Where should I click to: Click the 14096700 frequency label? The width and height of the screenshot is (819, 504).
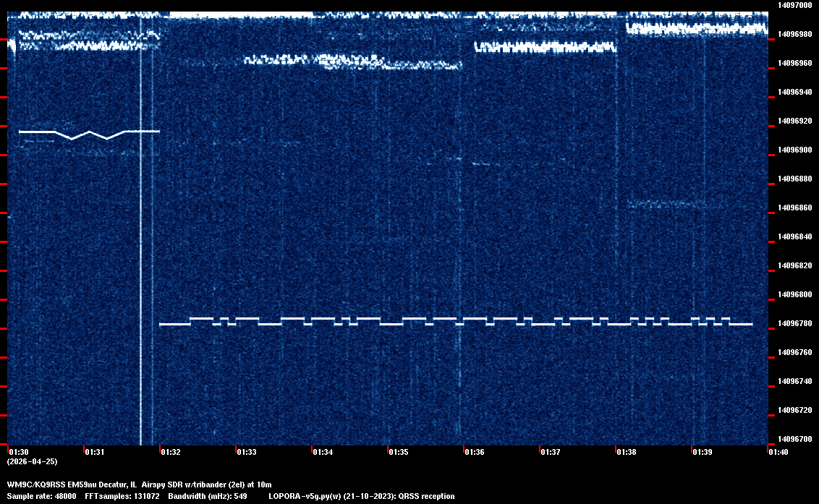(x=795, y=439)
